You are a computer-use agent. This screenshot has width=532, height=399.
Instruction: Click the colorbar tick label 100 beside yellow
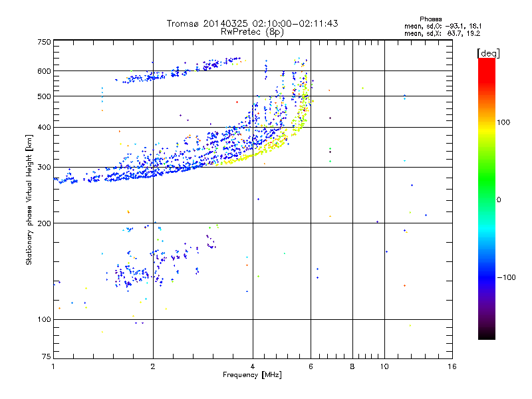pyautogui.click(x=503, y=122)
